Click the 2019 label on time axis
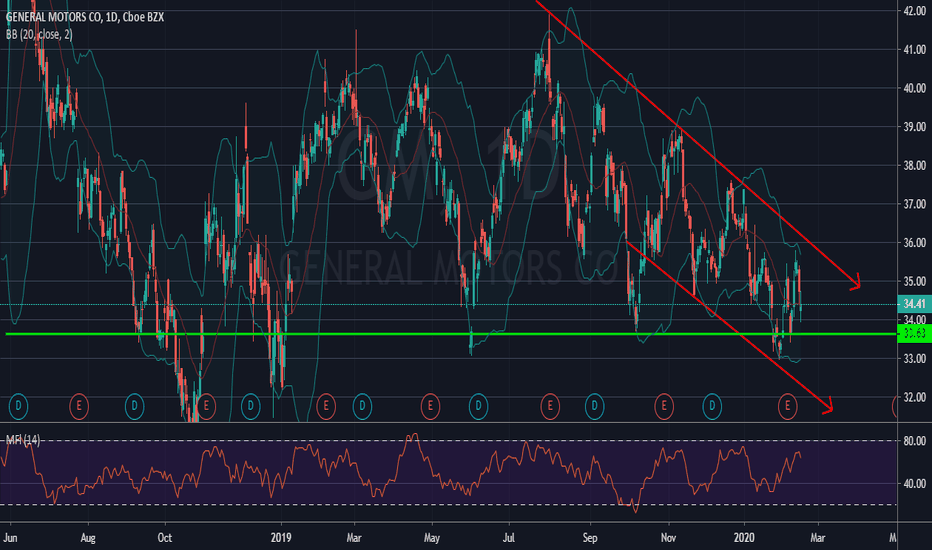The image size is (932, 550). (281, 538)
